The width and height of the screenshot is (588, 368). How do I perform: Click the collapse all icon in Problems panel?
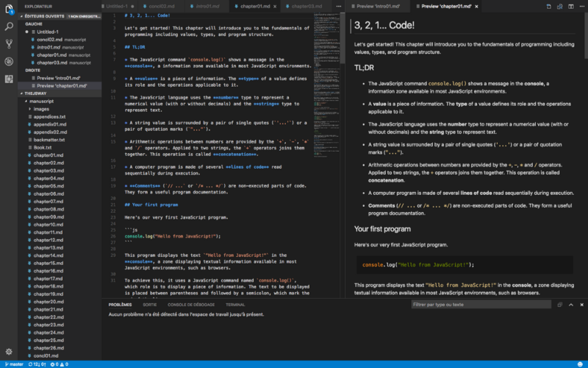point(560,305)
